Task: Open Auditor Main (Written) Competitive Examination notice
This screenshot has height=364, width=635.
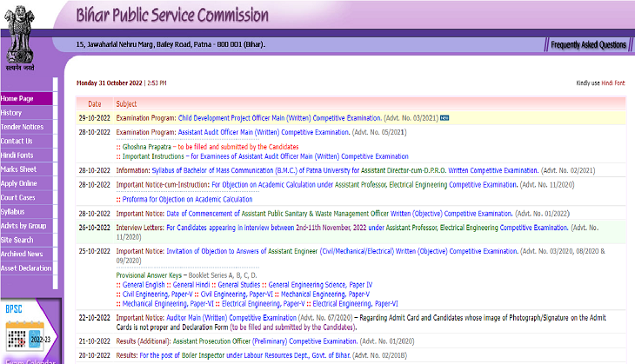Action: click(231, 318)
